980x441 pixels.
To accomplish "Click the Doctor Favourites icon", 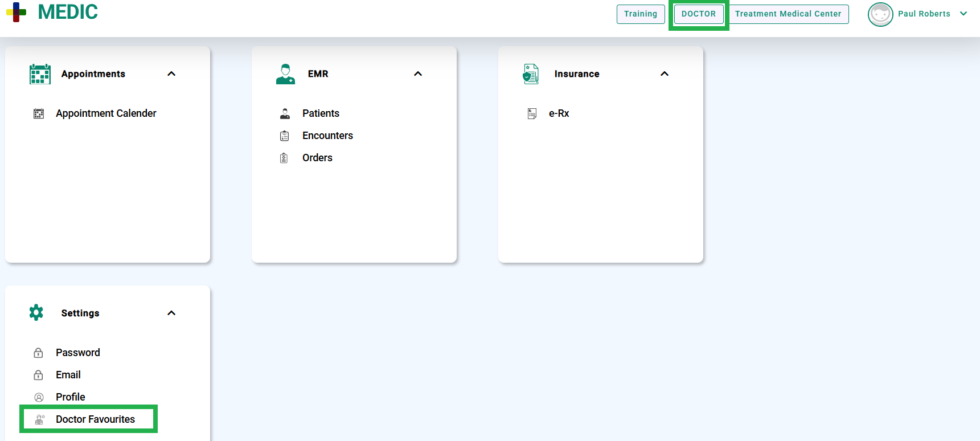I will [39, 419].
